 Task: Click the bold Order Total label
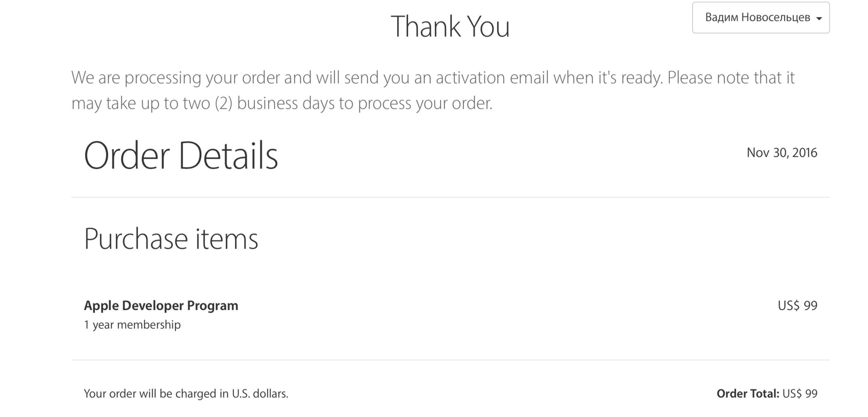[748, 393]
